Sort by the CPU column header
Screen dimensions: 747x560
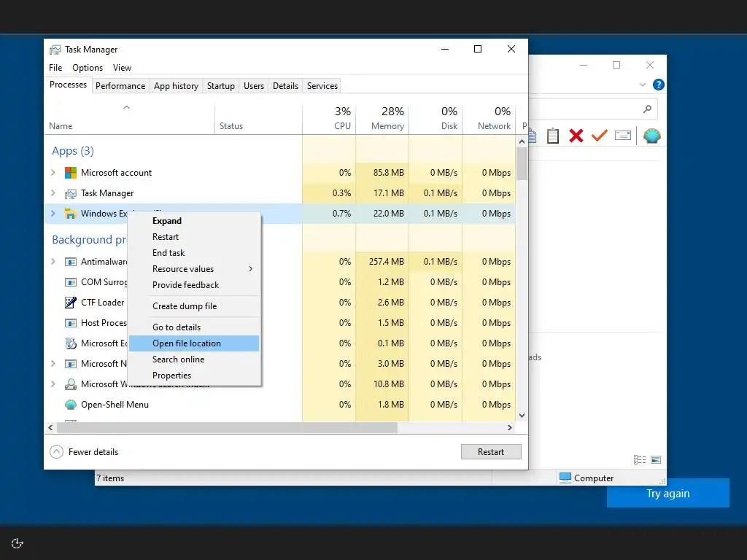pos(329,119)
